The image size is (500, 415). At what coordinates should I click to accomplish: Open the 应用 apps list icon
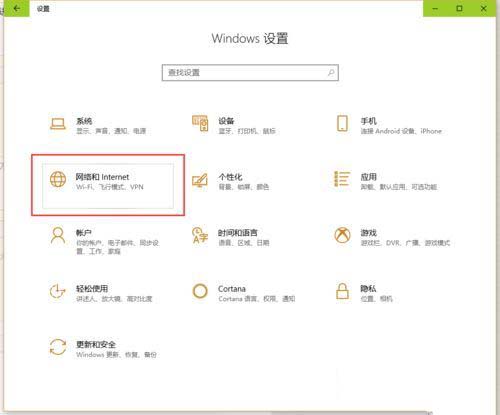pos(342,179)
